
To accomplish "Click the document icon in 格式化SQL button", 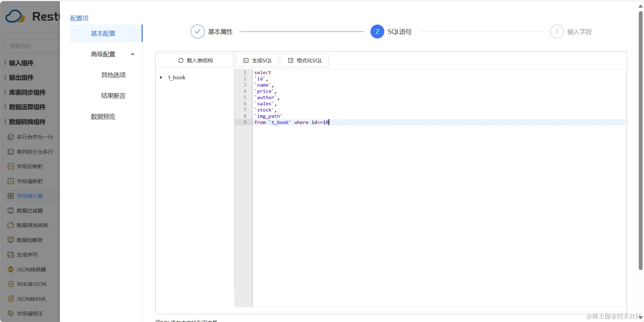I will [291, 60].
